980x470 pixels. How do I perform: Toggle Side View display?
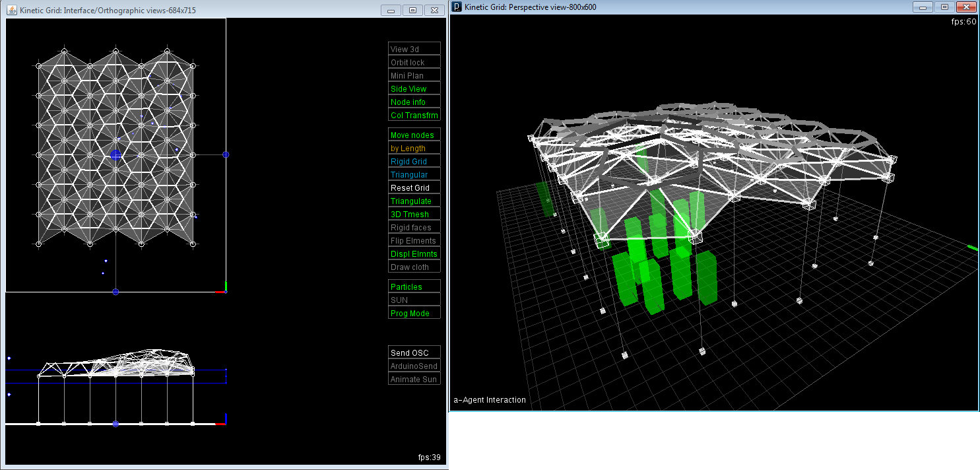(x=414, y=88)
